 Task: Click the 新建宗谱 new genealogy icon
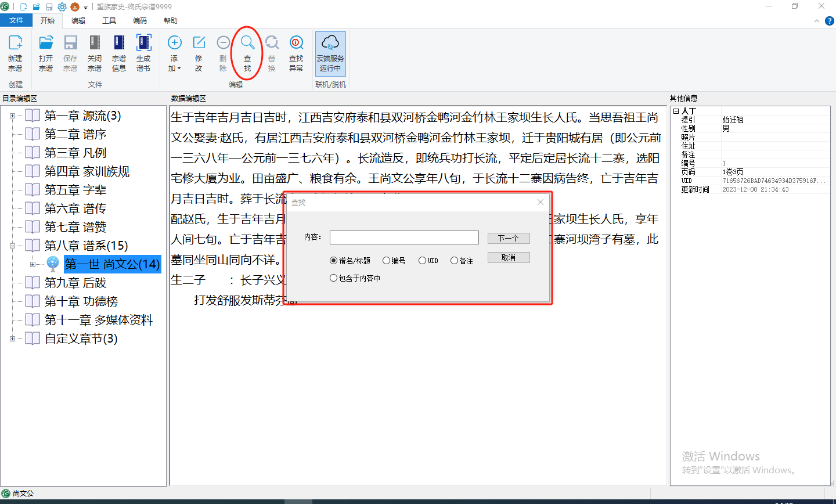pos(15,52)
